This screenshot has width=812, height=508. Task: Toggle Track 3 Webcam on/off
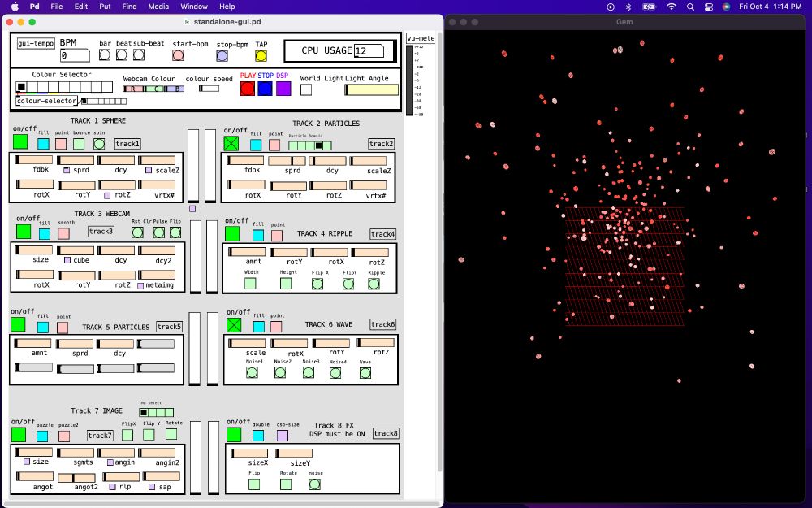click(x=24, y=231)
